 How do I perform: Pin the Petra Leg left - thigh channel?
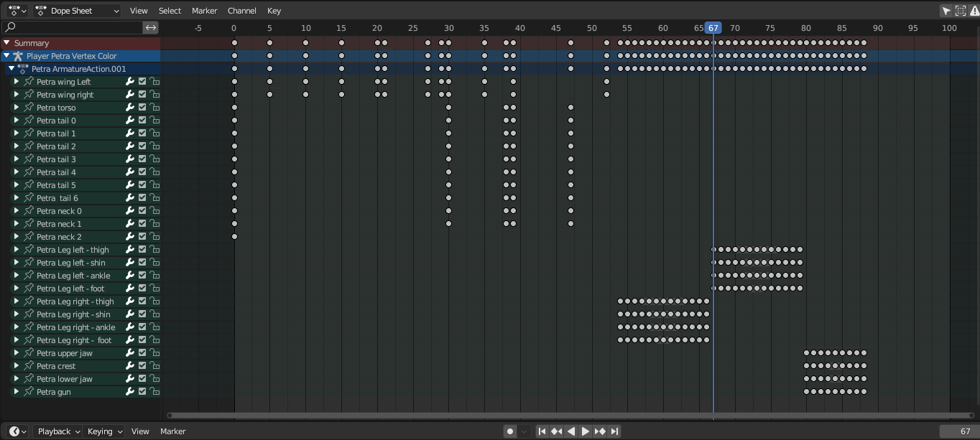click(x=29, y=250)
